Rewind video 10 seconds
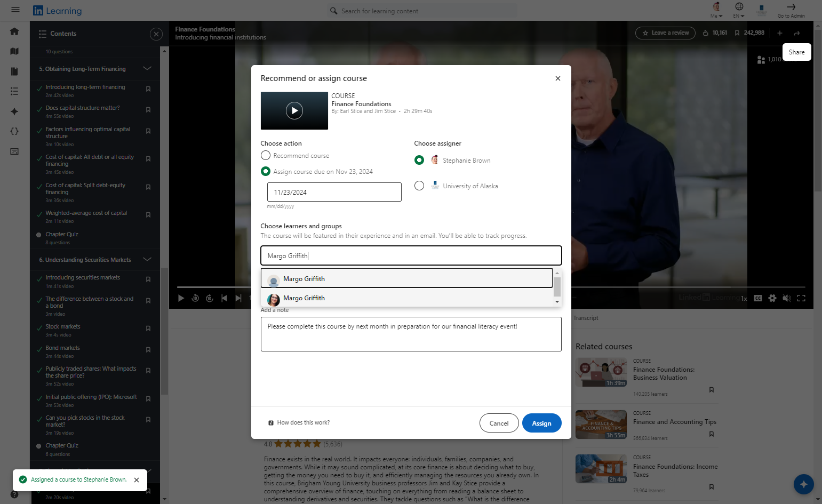The height and width of the screenshot is (504, 822). pyautogui.click(x=195, y=298)
